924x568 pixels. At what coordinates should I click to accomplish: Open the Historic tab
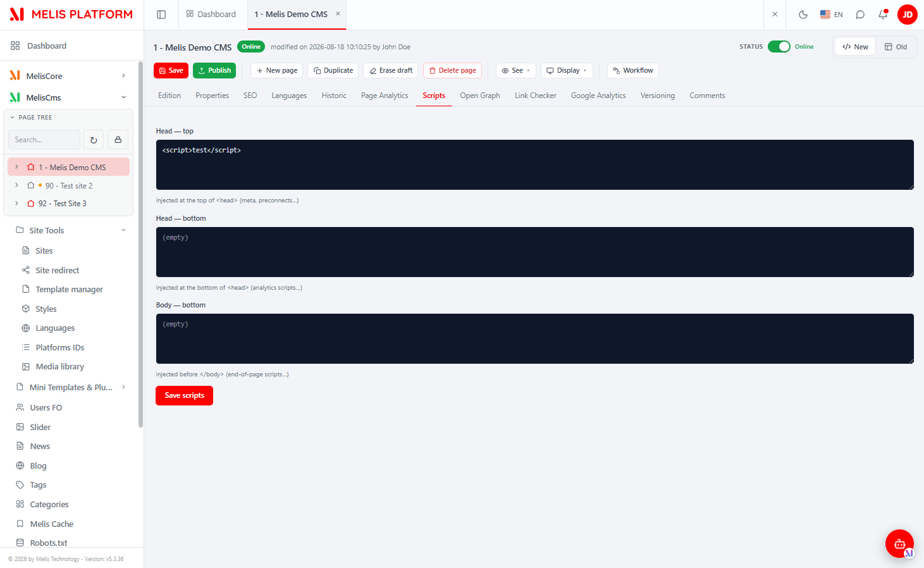tap(334, 96)
